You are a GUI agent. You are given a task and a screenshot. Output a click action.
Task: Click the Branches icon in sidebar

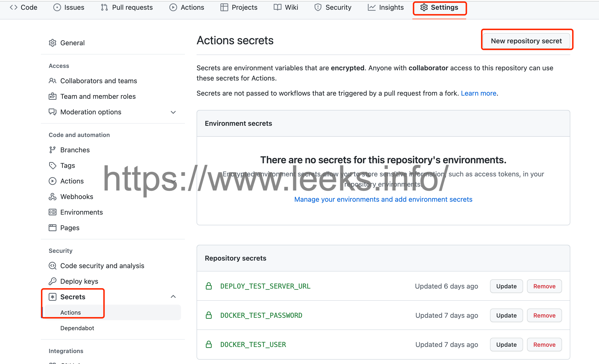point(52,150)
